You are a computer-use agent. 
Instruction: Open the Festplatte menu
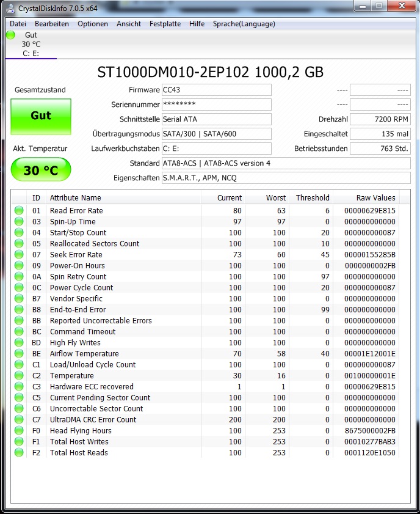(x=165, y=24)
